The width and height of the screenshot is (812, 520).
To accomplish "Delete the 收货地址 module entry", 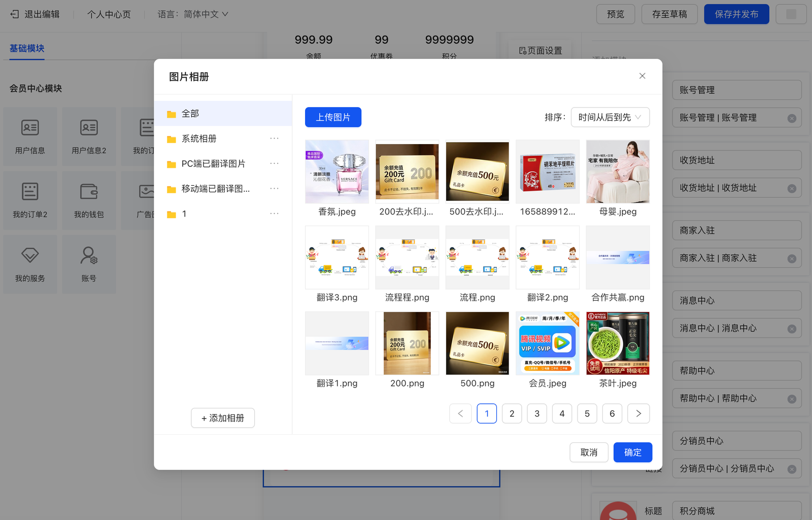I will (x=791, y=189).
